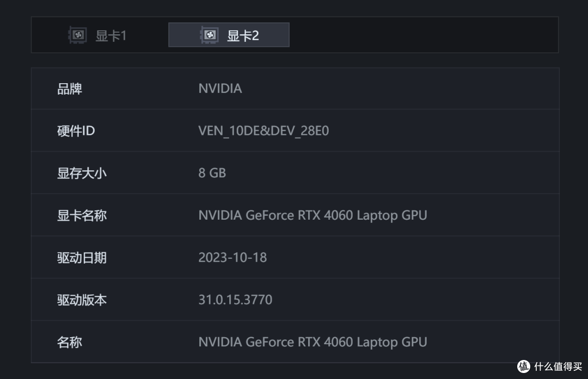Select the 驱动日期 value 2023-10-18
588x379 pixels.
coord(232,257)
